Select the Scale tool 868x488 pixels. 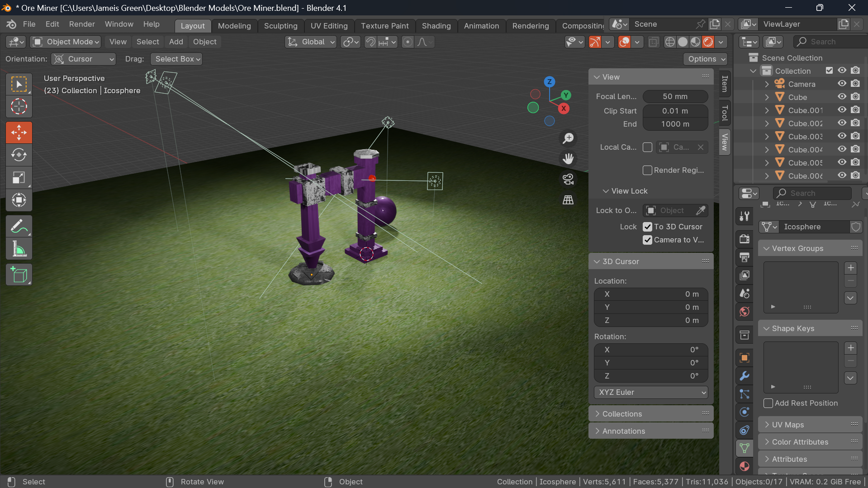tap(19, 178)
